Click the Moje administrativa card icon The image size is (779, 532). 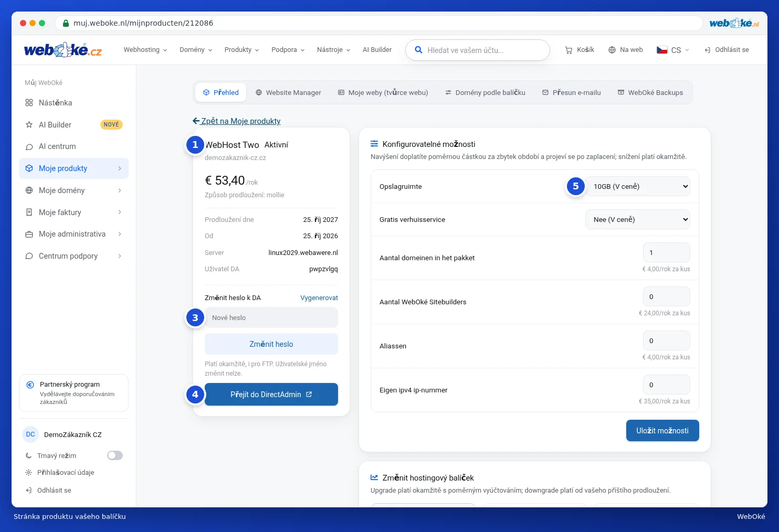tap(29, 234)
